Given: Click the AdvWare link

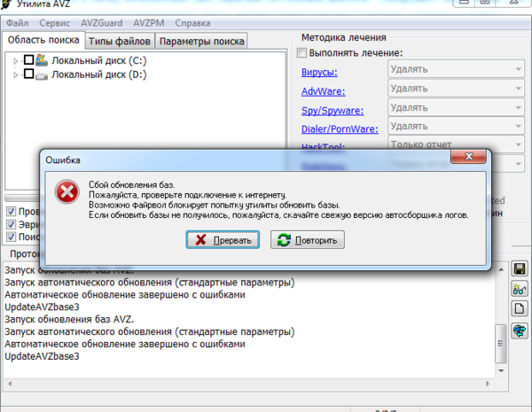Looking at the screenshot, I should click(x=323, y=91).
